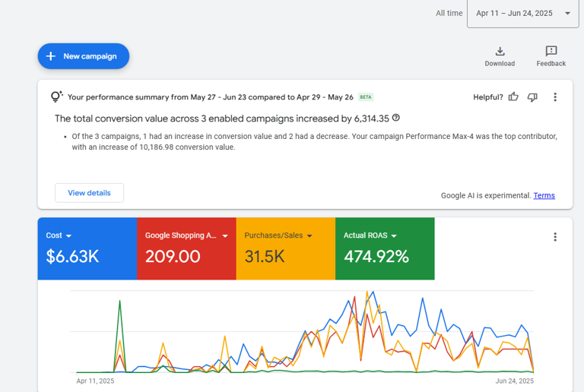Open performance summary three-dot menu
584x392 pixels.
pos(555,97)
